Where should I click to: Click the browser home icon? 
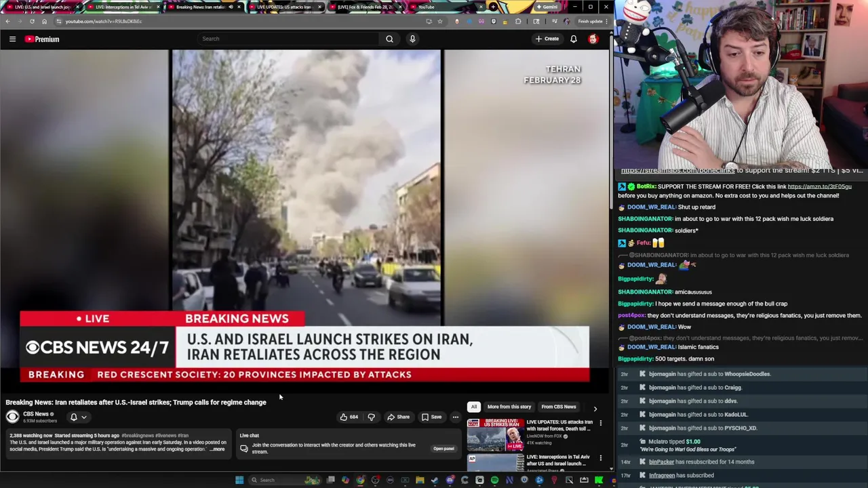click(44, 21)
